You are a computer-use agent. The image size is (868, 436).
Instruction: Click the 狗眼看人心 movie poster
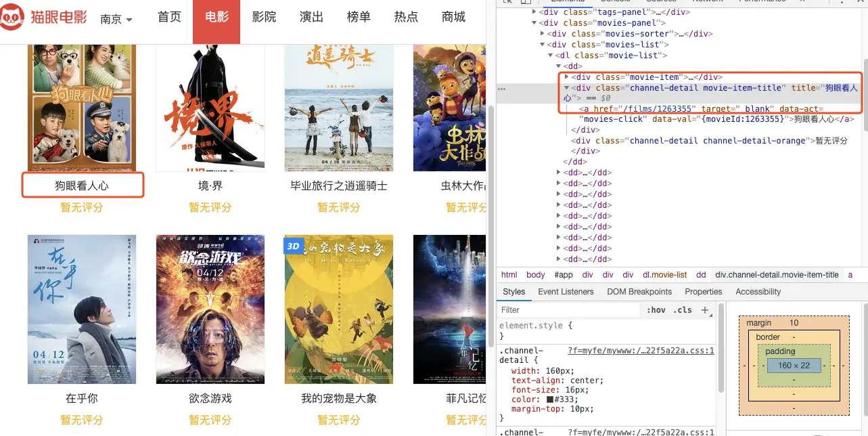point(82,108)
